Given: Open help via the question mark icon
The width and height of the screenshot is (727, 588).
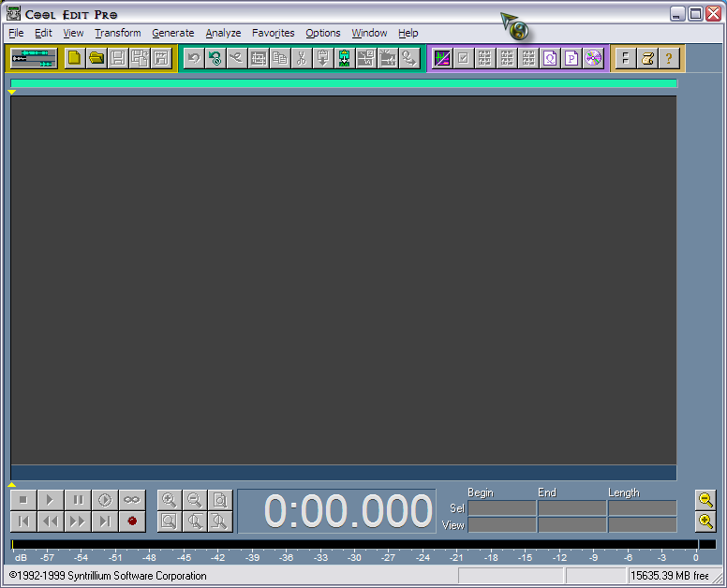Looking at the screenshot, I should pyautogui.click(x=669, y=58).
